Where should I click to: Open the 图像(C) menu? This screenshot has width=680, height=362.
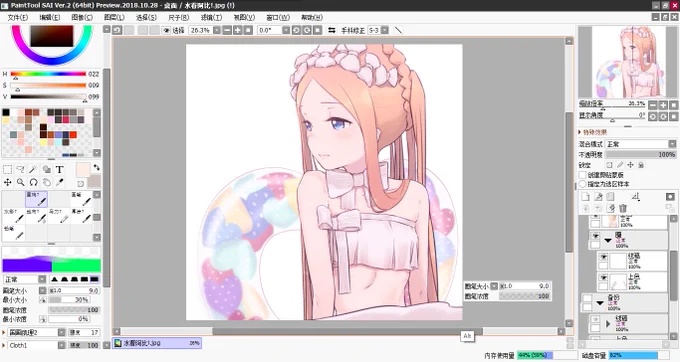[82, 17]
